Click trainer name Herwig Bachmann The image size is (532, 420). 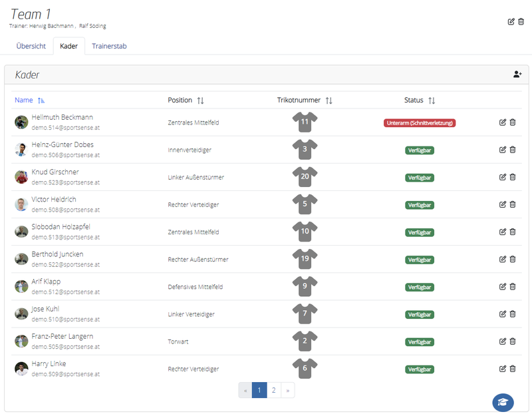tap(51, 26)
